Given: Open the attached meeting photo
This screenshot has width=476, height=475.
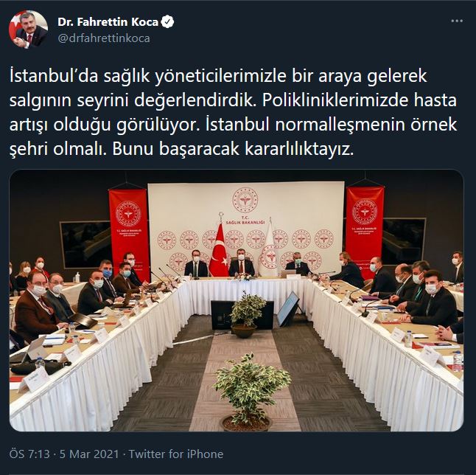Looking at the screenshot, I should 237,300.
